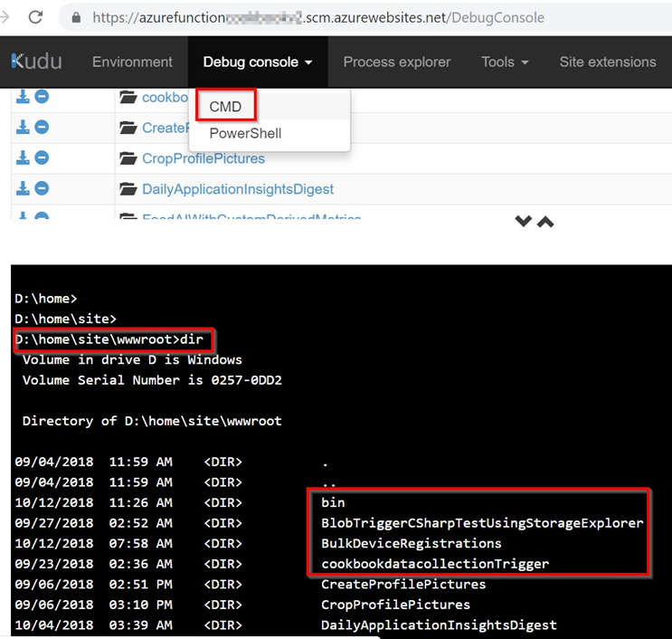Open Site extensions
This screenshot has height=639, width=672.
[x=607, y=62]
